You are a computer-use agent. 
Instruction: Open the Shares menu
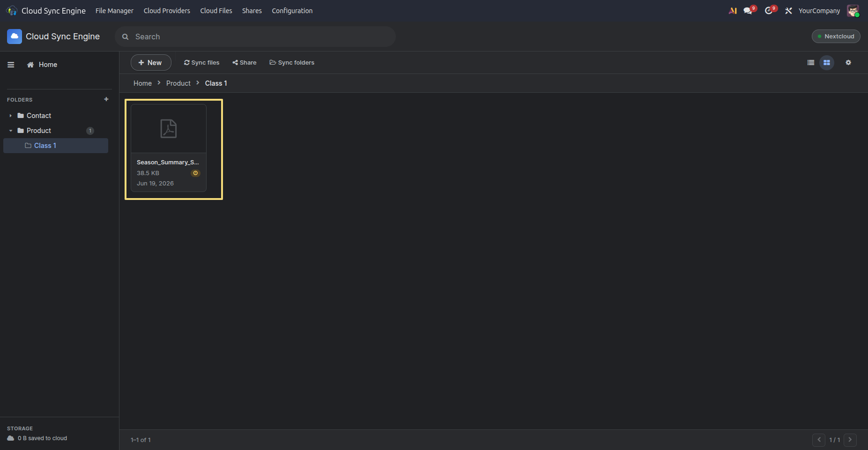(252, 11)
